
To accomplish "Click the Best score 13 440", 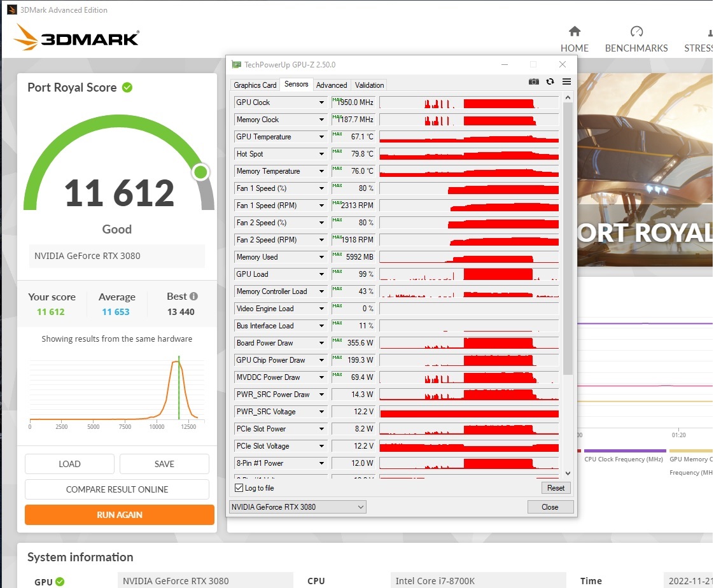I will pos(181,312).
